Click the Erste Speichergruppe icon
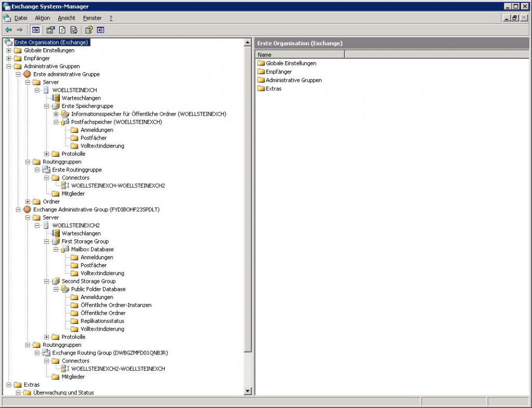Viewport: 532px width, 408px height. (x=56, y=106)
